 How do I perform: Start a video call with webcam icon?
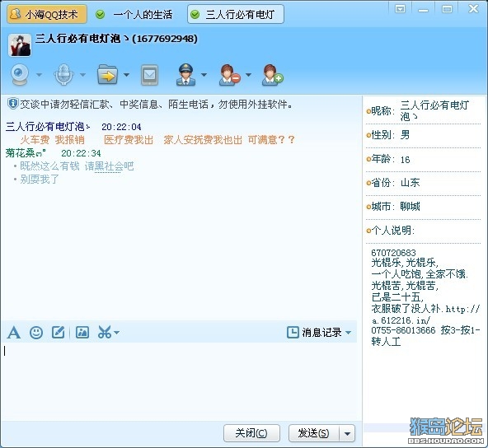coord(20,74)
